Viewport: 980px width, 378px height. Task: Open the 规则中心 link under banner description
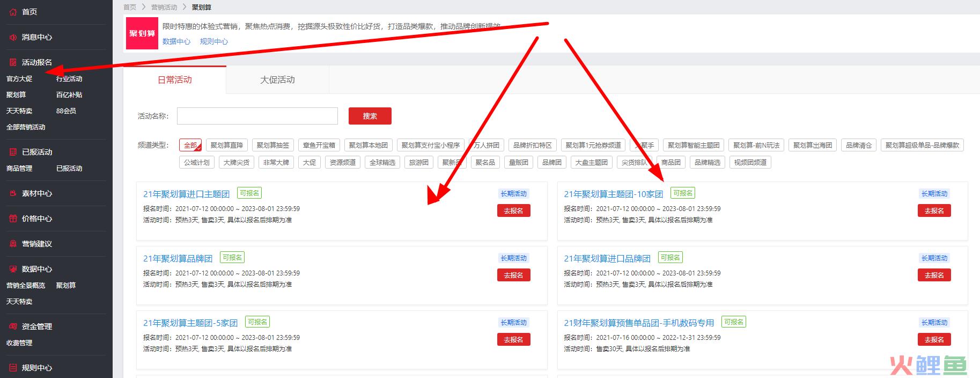coord(214,41)
